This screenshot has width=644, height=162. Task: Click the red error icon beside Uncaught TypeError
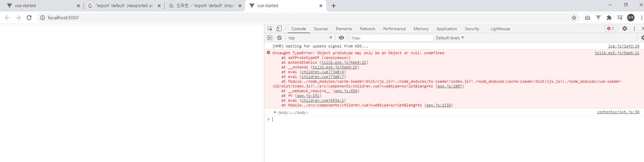pyautogui.click(x=268, y=53)
